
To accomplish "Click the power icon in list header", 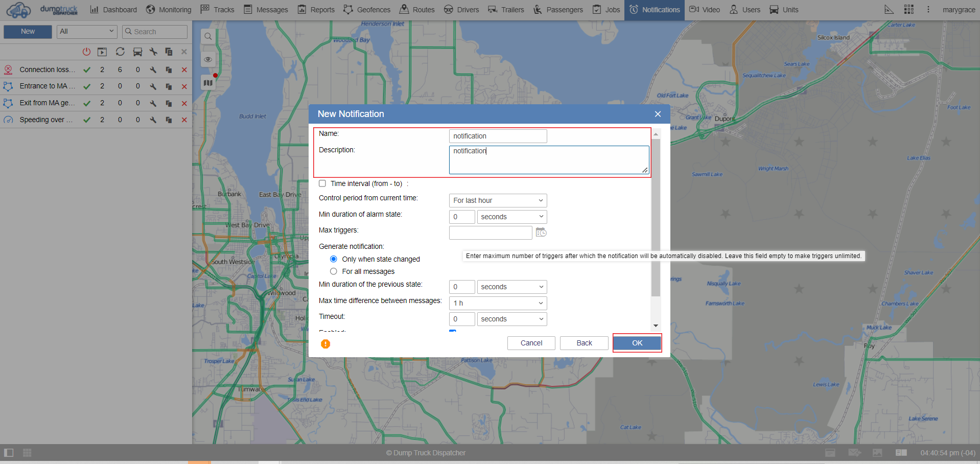I will pos(86,52).
